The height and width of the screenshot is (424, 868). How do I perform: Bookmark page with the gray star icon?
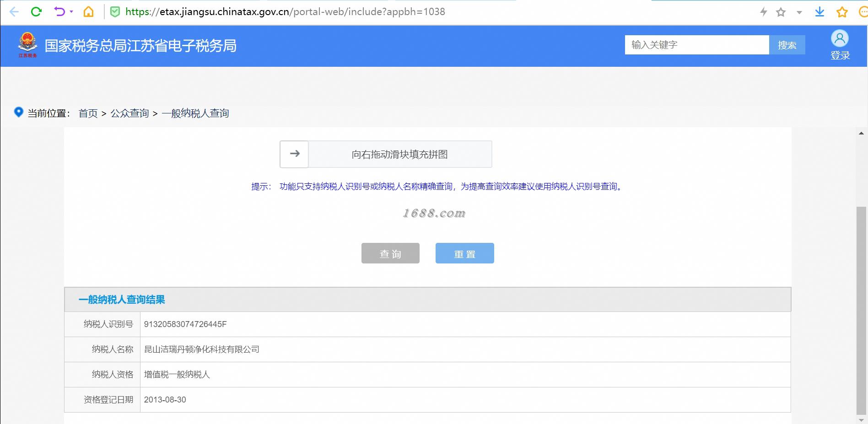[x=781, y=12]
